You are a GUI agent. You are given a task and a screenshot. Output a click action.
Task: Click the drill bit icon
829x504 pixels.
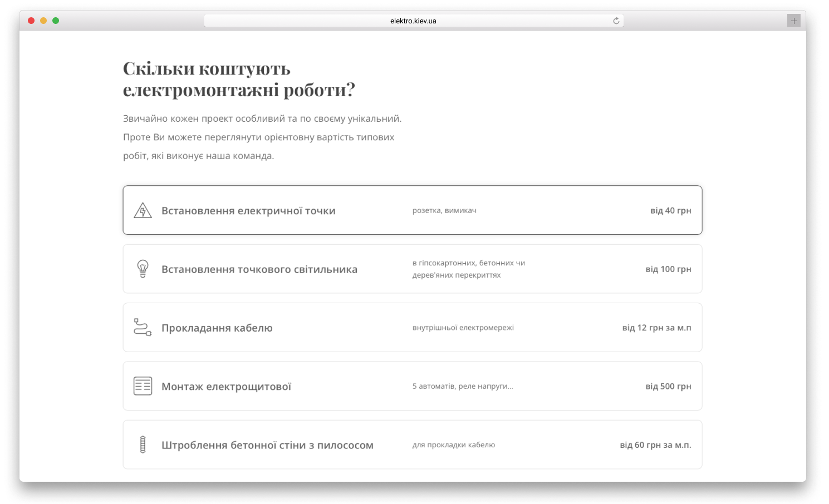[x=143, y=444]
